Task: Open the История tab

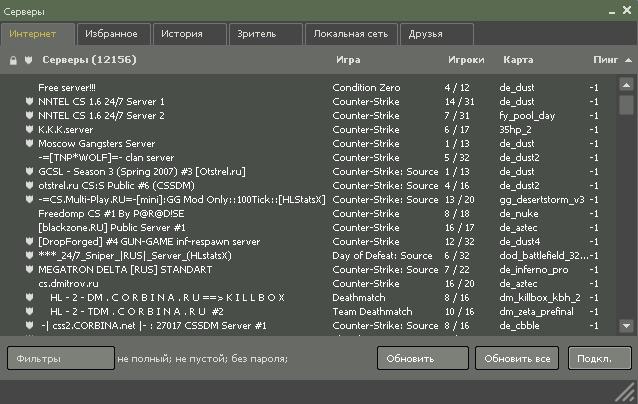Action: [x=190, y=34]
